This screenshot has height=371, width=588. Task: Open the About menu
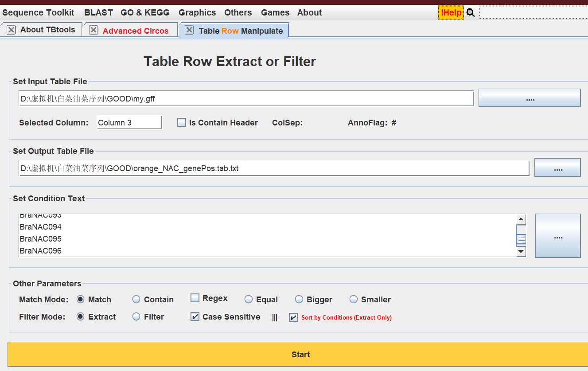[x=309, y=12]
